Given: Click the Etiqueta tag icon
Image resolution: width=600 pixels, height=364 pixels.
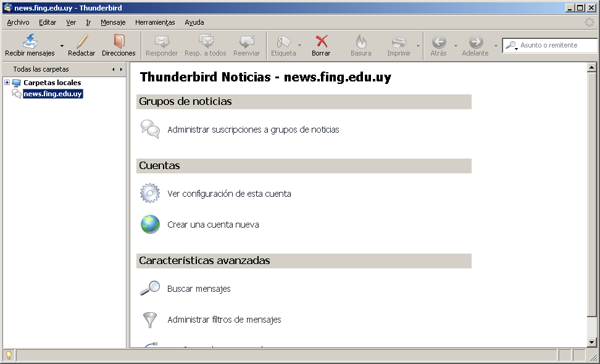Looking at the screenshot, I should point(283,41).
